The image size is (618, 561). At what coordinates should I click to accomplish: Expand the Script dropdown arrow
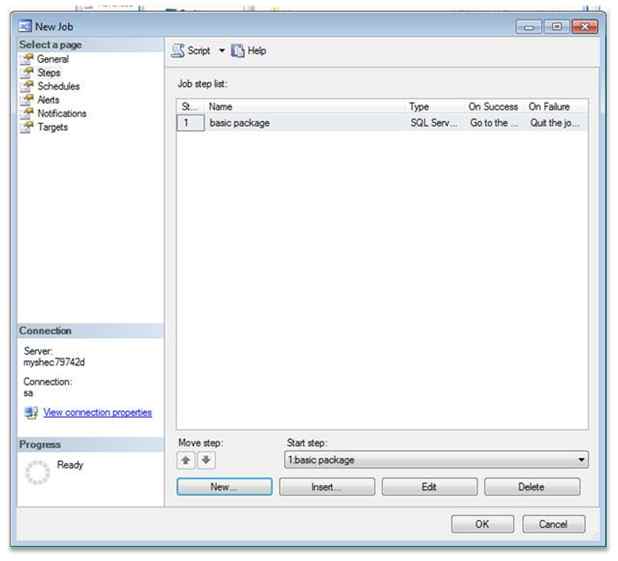tap(222, 51)
